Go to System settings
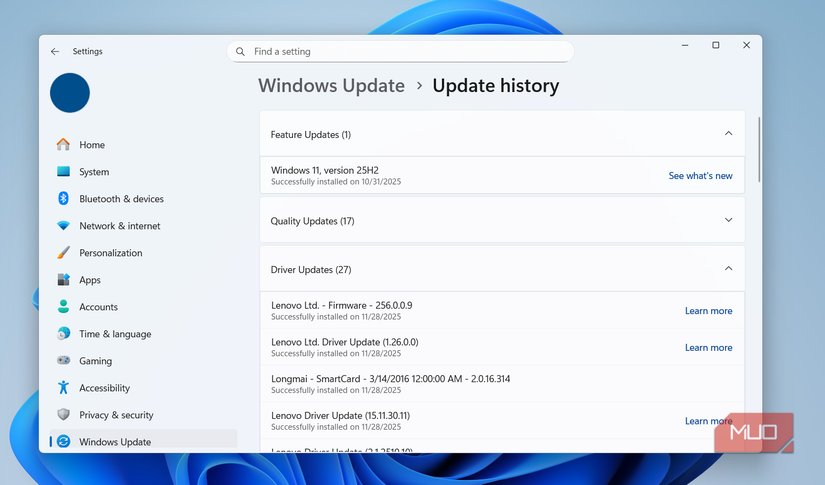Screen dimensions: 825x485 (94, 171)
